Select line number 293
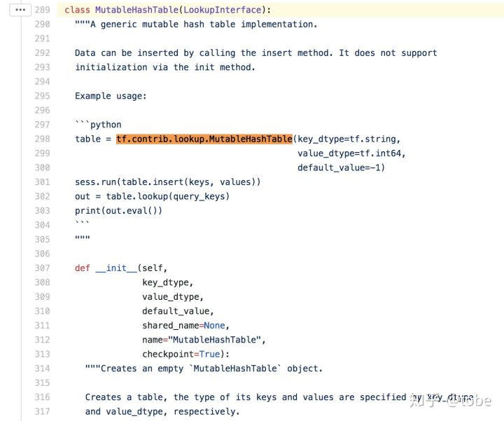The height and width of the screenshot is (421, 504). coord(43,67)
